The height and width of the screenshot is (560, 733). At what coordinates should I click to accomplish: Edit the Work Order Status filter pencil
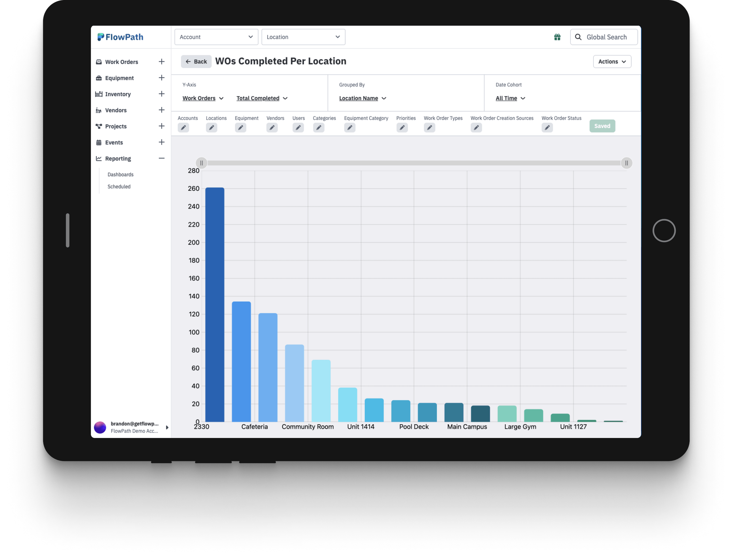547,127
